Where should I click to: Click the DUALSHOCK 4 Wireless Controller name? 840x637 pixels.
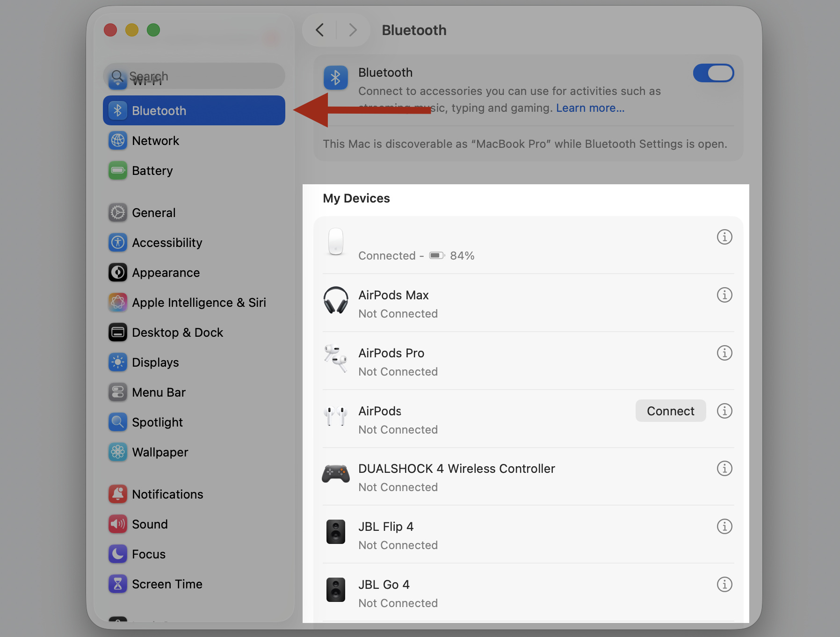[x=456, y=469]
